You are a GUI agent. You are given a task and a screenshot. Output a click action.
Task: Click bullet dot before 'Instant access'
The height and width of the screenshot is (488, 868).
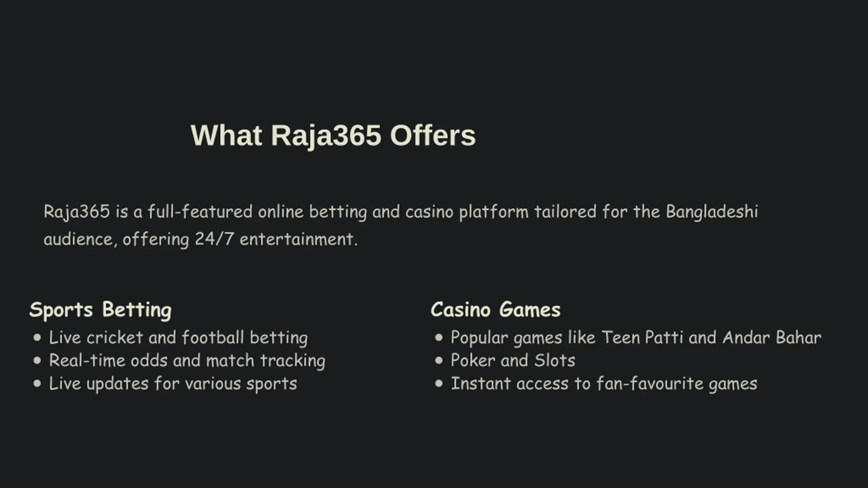coord(439,384)
